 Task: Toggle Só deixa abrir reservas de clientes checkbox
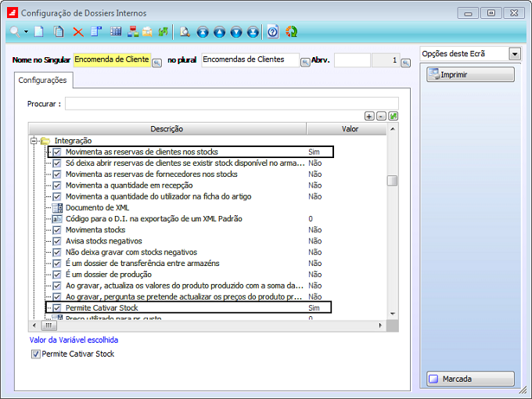point(57,164)
